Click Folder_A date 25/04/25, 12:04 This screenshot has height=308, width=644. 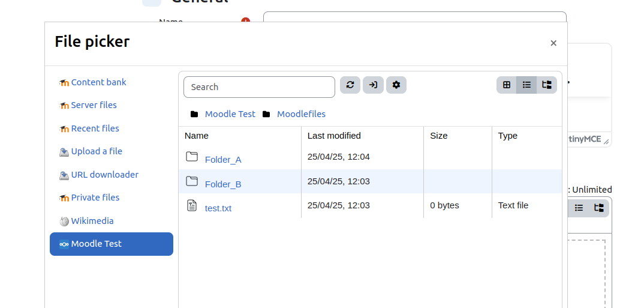point(338,157)
